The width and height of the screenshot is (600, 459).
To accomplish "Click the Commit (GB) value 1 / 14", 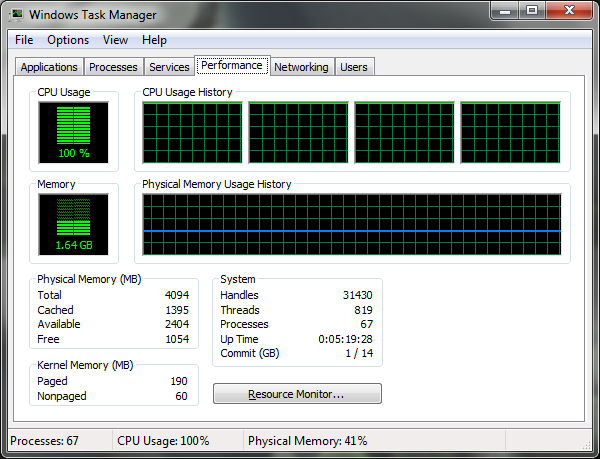I will click(359, 353).
